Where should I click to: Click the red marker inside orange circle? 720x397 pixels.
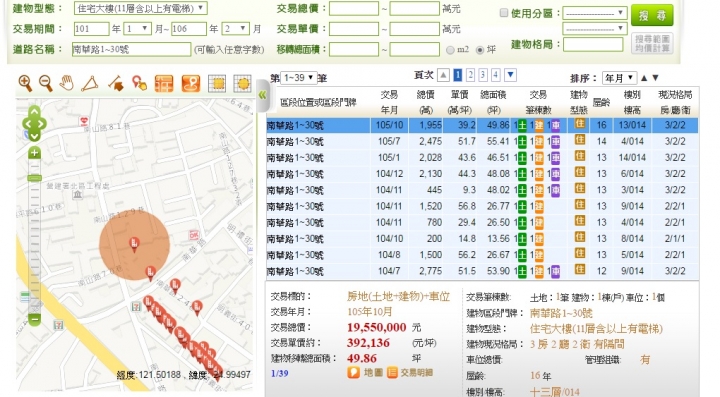[135, 244]
